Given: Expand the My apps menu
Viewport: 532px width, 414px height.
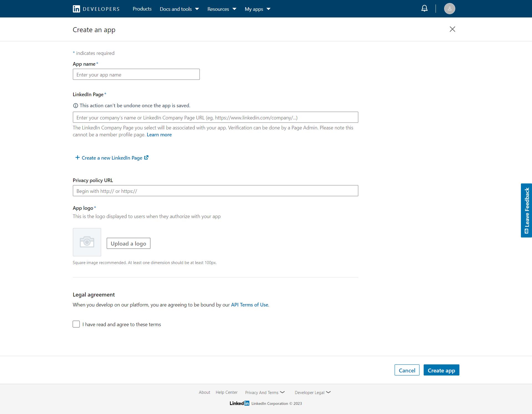Looking at the screenshot, I should [258, 9].
